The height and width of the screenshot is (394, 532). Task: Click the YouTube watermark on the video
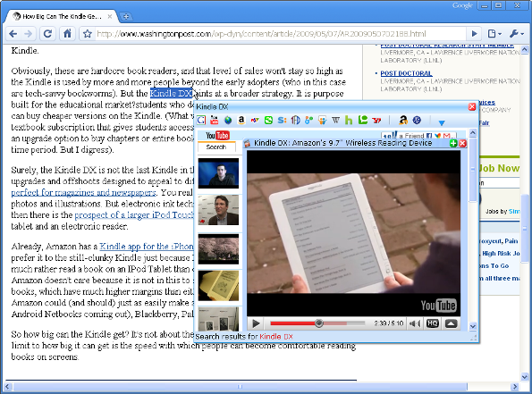pos(438,306)
